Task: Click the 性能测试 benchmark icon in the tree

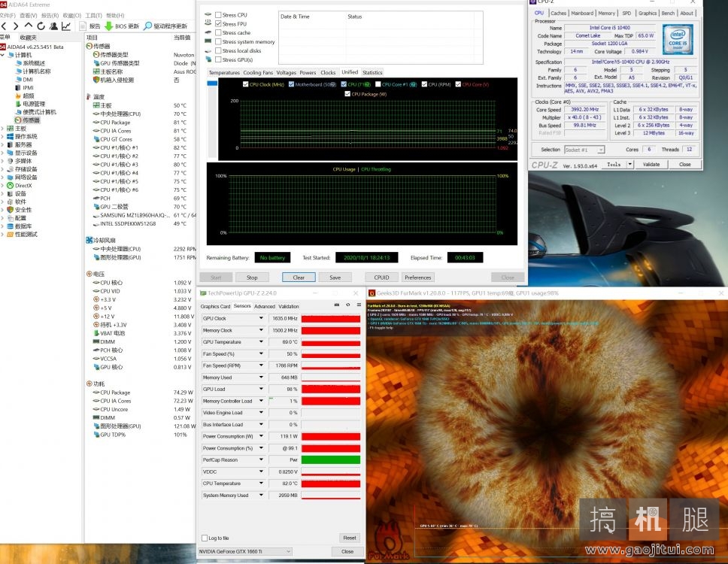Action: [x=11, y=235]
